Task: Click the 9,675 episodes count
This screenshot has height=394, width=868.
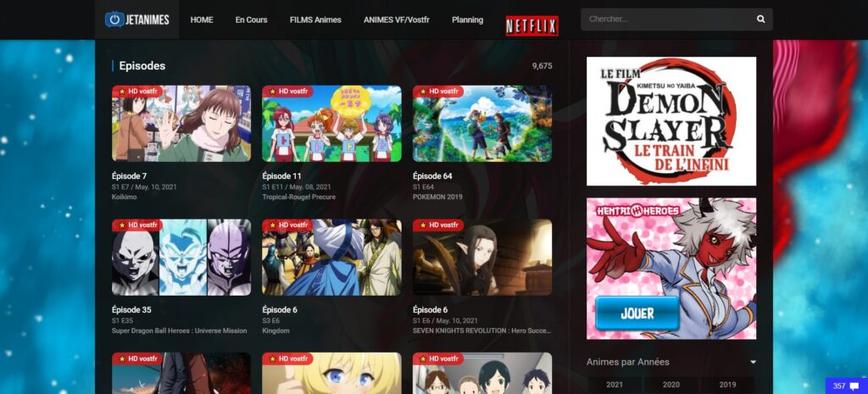Action: coord(542,66)
